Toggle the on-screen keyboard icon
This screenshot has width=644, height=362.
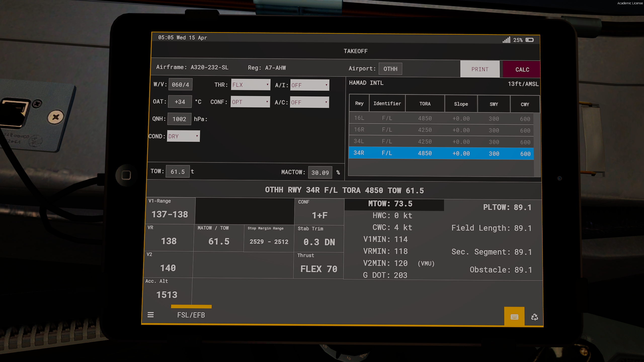(514, 316)
